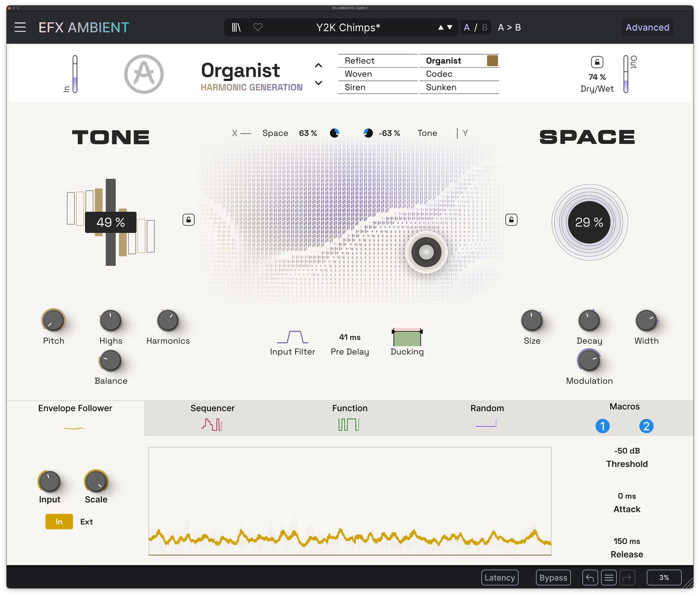
Task: Click the Organist gold color swatch
Action: (x=492, y=61)
